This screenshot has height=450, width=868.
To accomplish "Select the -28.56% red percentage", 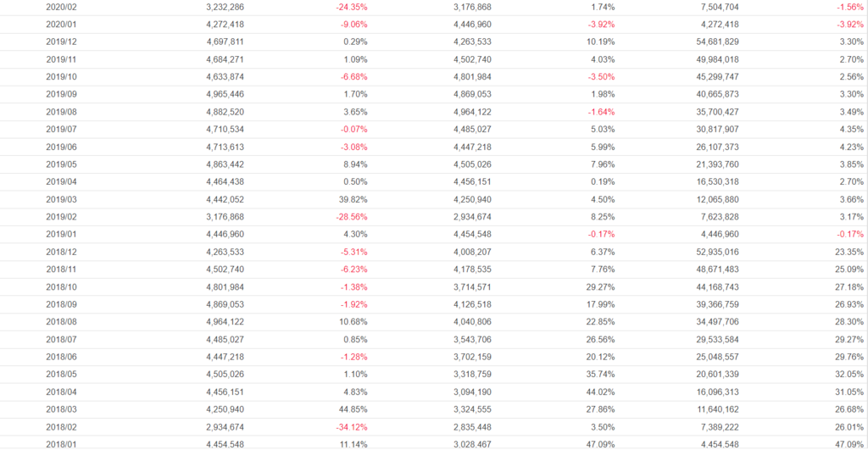I will point(348,217).
